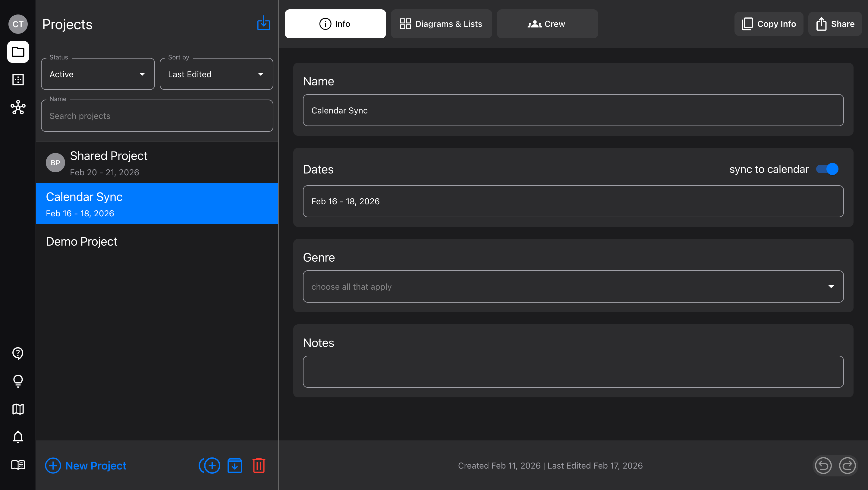Click the archive project download icon
868x490 pixels.
click(x=234, y=465)
